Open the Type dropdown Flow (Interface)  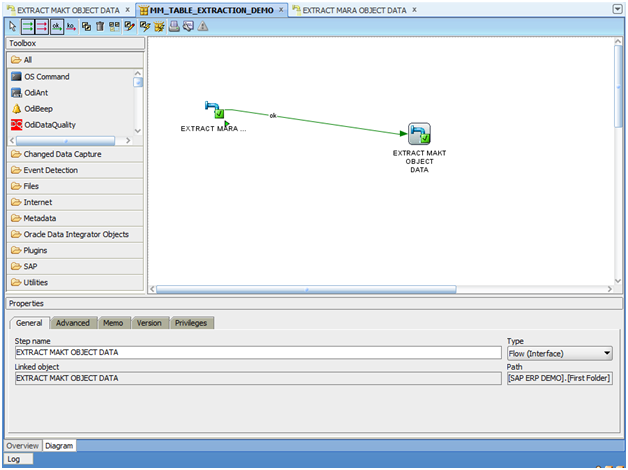560,354
